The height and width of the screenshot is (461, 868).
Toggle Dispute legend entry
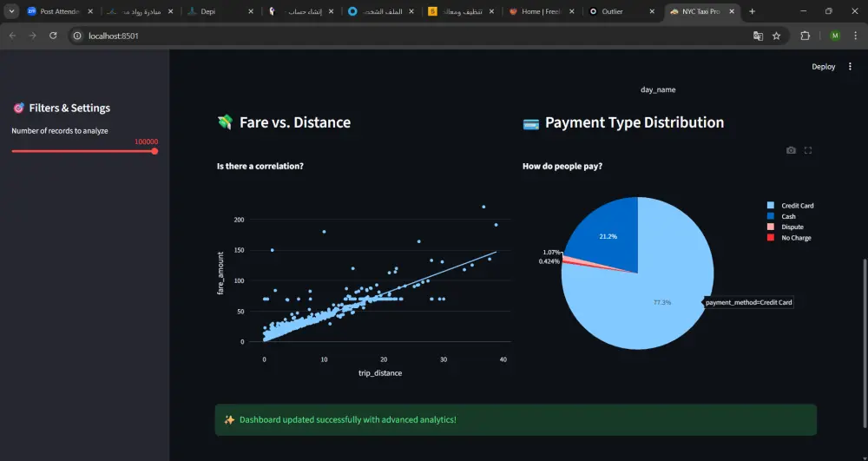(785, 227)
